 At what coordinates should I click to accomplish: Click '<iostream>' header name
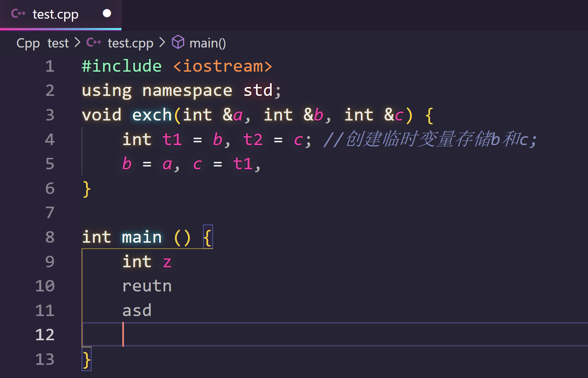pyautogui.click(x=222, y=66)
